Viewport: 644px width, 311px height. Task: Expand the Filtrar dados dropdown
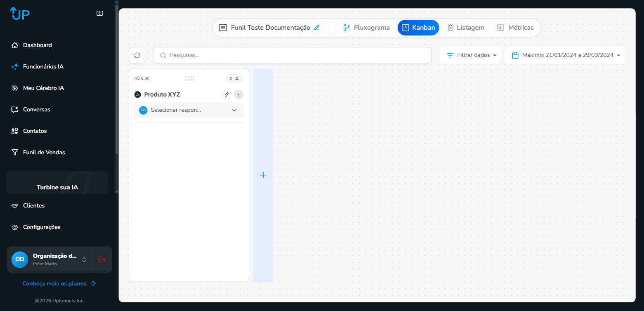[470, 55]
